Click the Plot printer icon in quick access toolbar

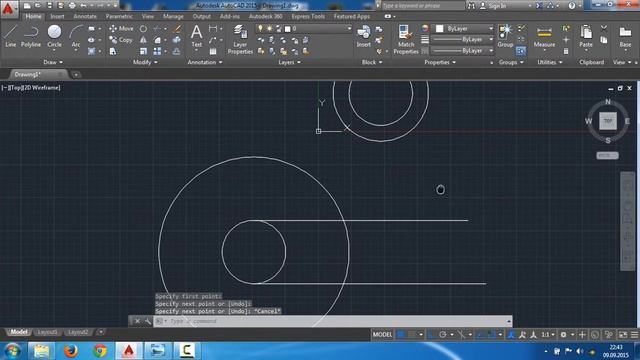tap(72, 6)
